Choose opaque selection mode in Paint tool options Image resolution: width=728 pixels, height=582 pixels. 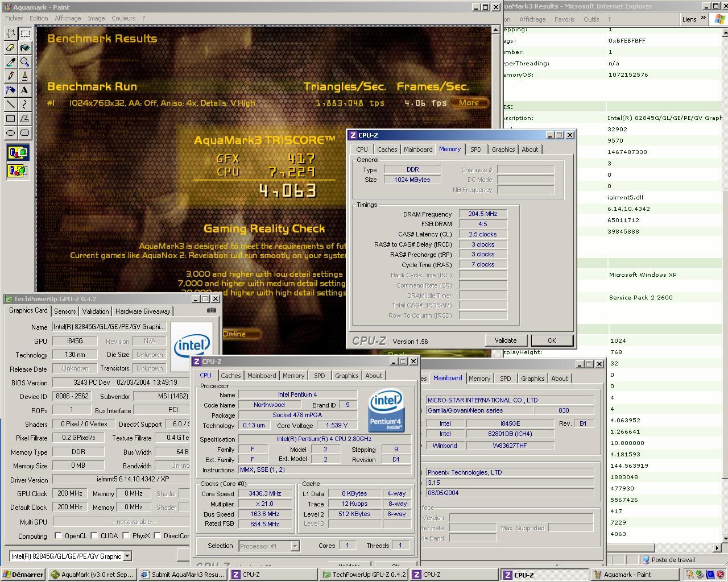click(18, 152)
